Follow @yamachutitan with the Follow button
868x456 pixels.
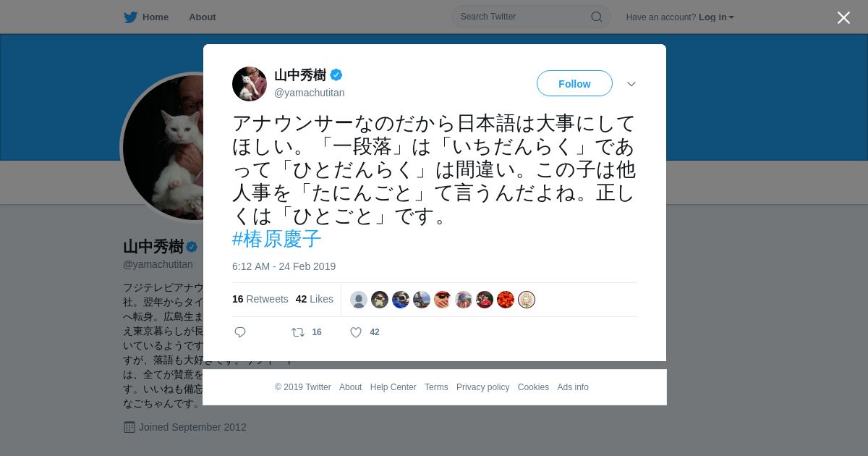pos(574,84)
